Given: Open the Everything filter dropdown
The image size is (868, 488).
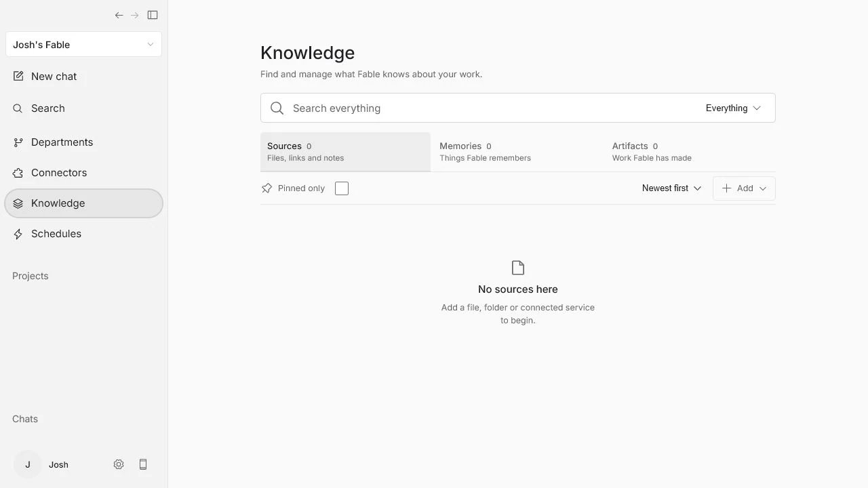Looking at the screenshot, I should pyautogui.click(x=733, y=108).
